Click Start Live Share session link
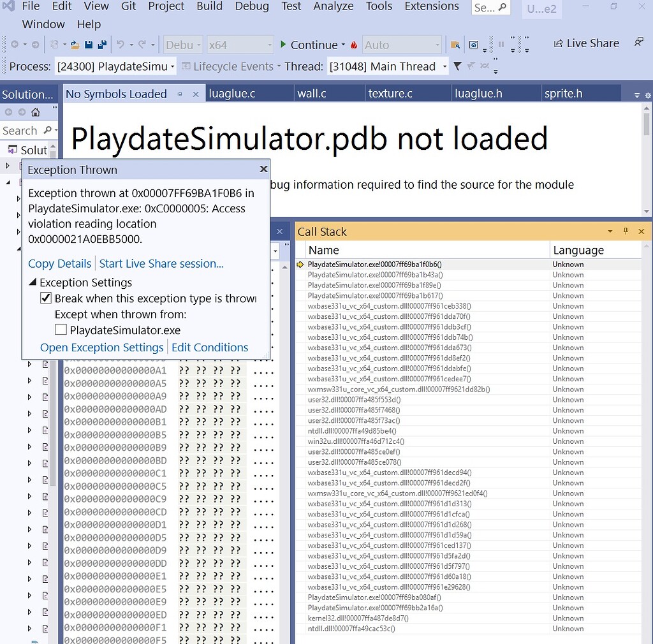Screen dimensions: 653x644 point(161,263)
